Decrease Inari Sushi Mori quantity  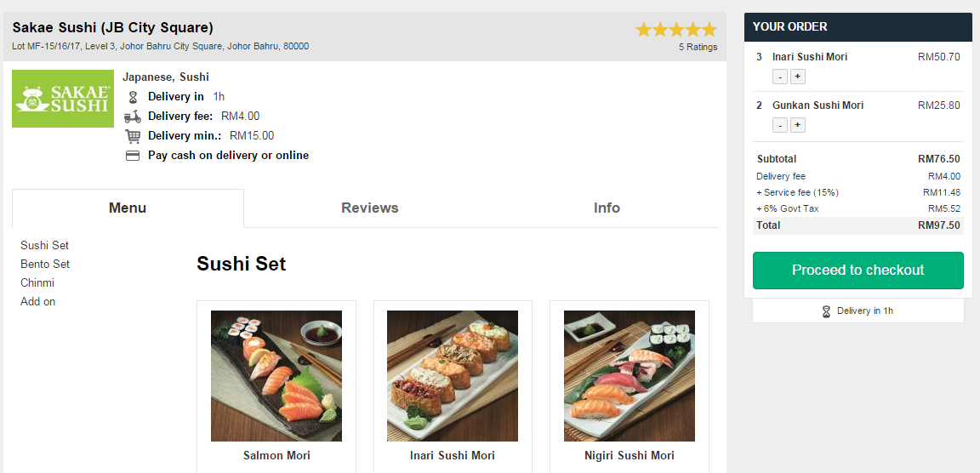point(780,77)
